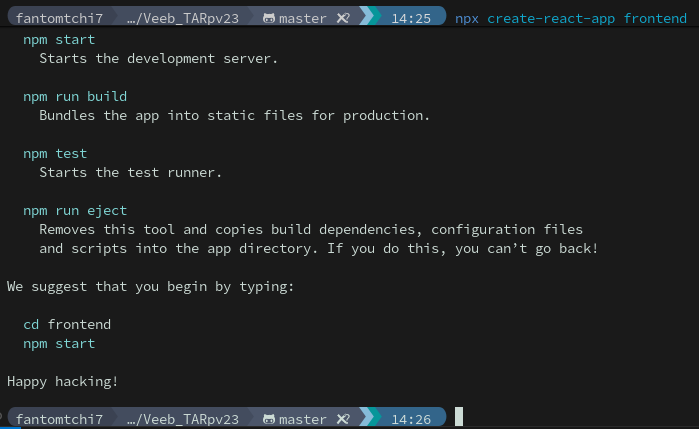Click the 14:26 timestamp segment
699x429 pixels.
(412, 419)
